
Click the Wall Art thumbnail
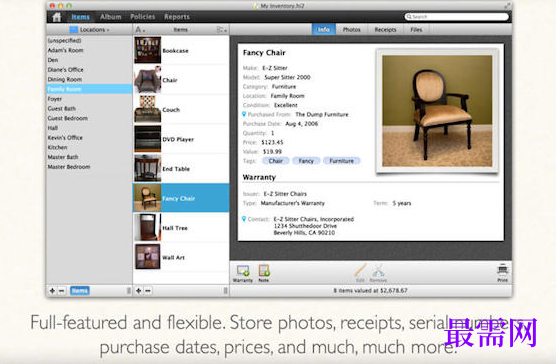(148, 257)
